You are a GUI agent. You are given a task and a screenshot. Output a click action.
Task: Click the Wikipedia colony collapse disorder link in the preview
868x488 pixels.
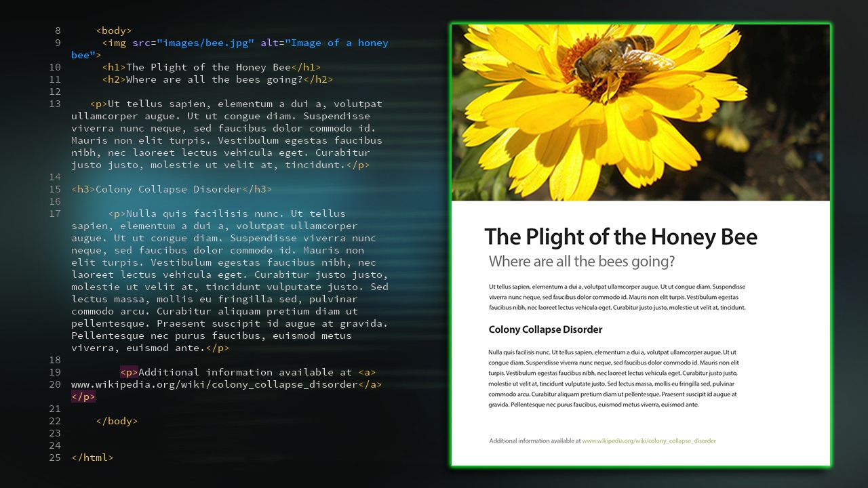[x=648, y=441]
